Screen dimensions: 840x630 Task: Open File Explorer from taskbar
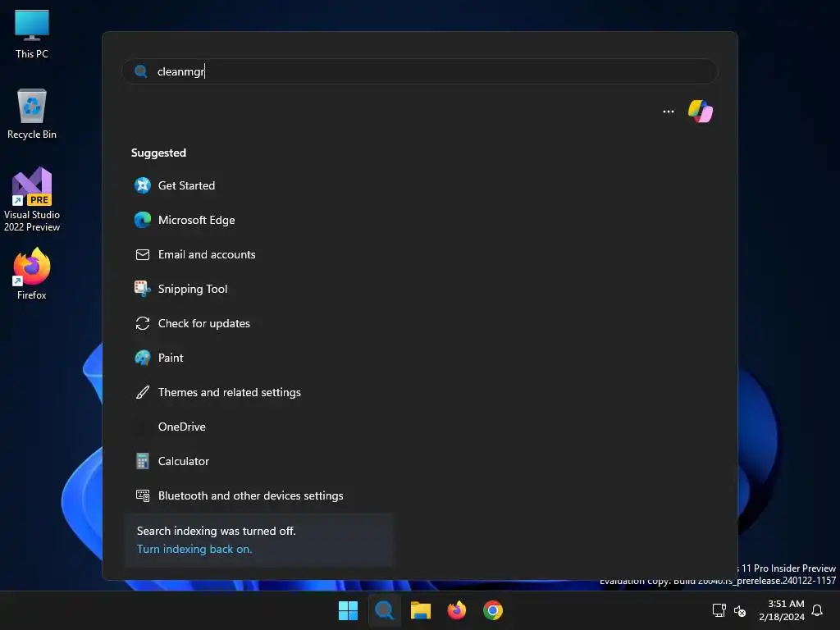421,610
